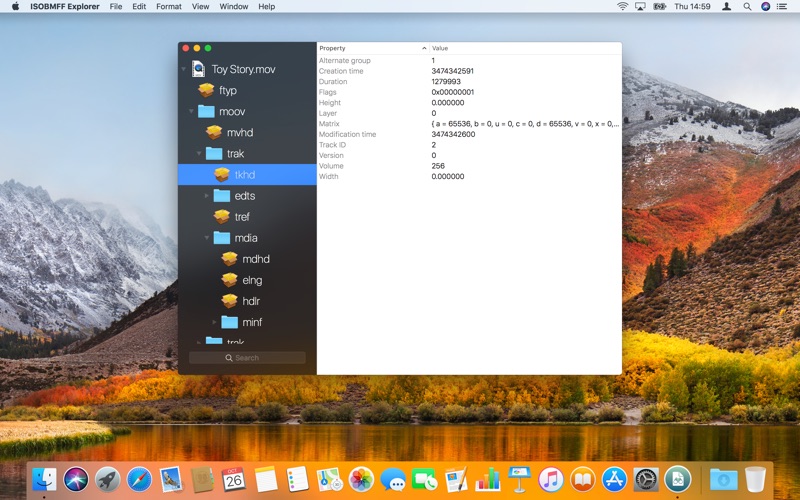Screen dimensions: 800x500
Task: Click the Toy Story.mov file icon
Action: 198,69
